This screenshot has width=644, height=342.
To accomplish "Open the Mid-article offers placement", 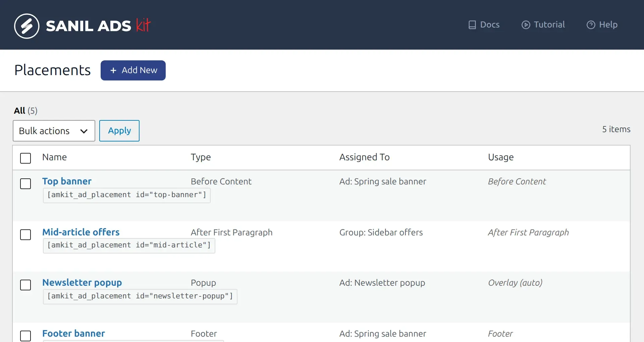I will [81, 232].
